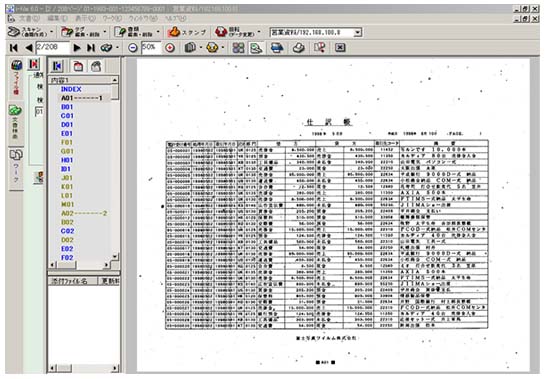
Task: Click the zoom in plus icon
Action: [170, 48]
